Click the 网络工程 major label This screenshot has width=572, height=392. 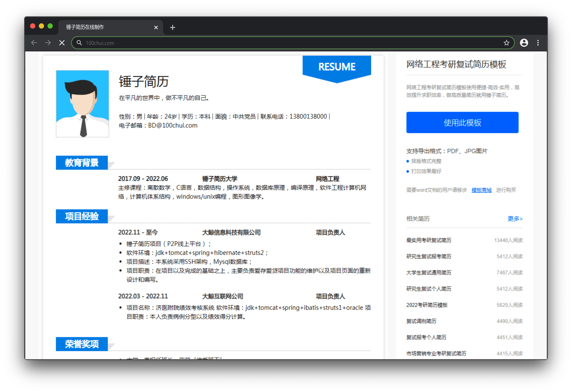point(328,179)
